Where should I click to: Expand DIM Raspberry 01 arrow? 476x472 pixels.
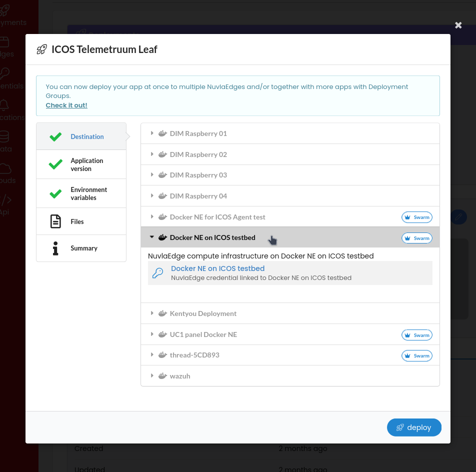coord(152,133)
